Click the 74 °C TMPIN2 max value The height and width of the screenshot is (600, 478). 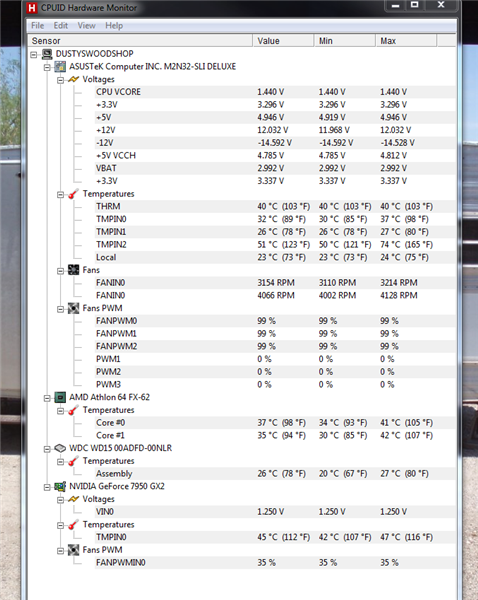pyautogui.click(x=406, y=245)
